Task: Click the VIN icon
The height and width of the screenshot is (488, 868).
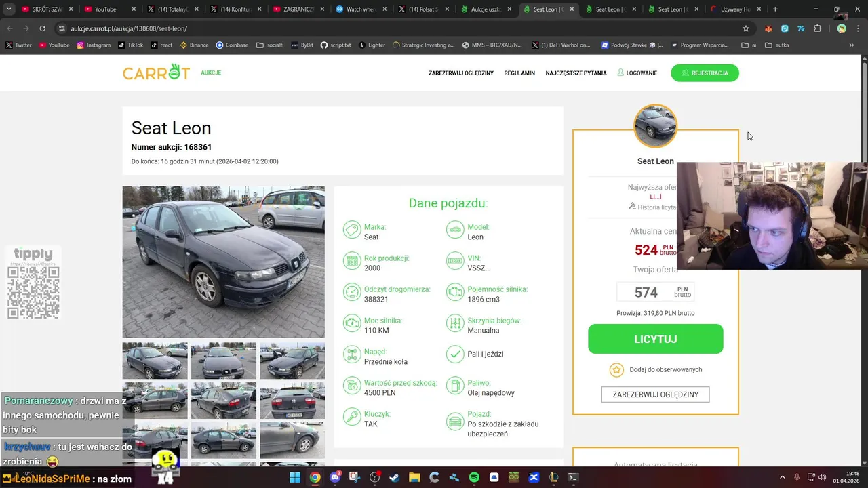Action: tap(455, 261)
